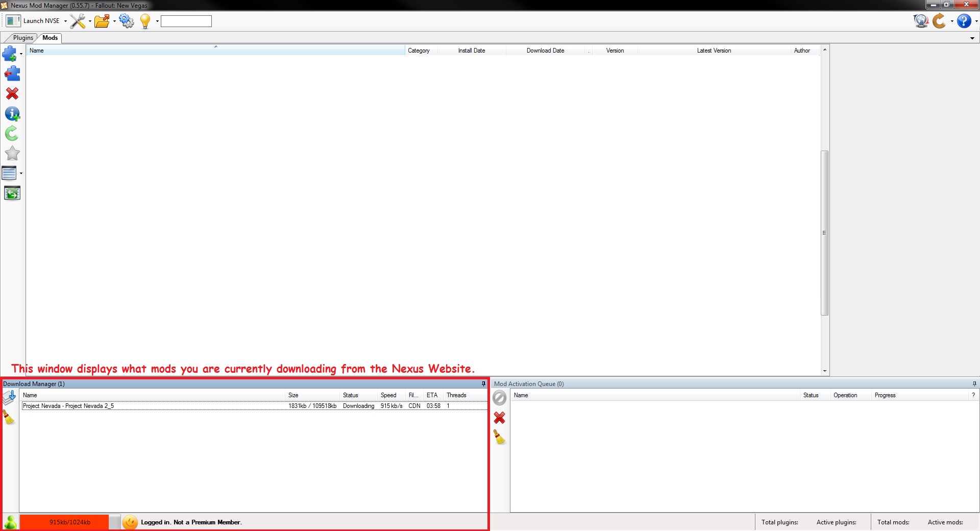Click the Launch NVSE button
Viewport: 980px width, 531px height.
point(33,21)
